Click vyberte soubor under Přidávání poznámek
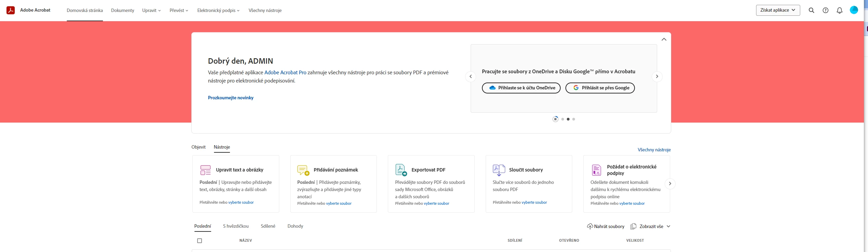Image resolution: width=868 pixels, height=252 pixels. [339, 204]
